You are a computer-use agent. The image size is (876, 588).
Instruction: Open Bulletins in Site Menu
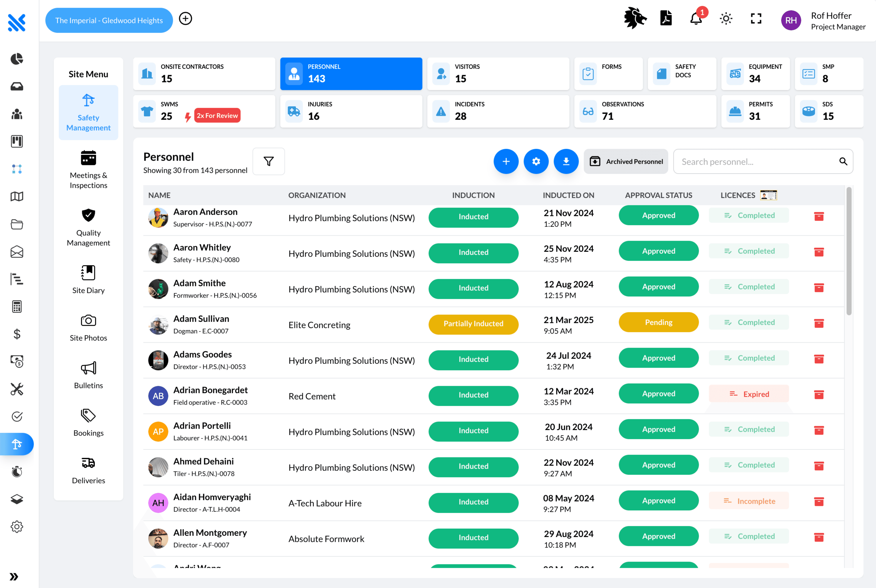click(x=89, y=375)
